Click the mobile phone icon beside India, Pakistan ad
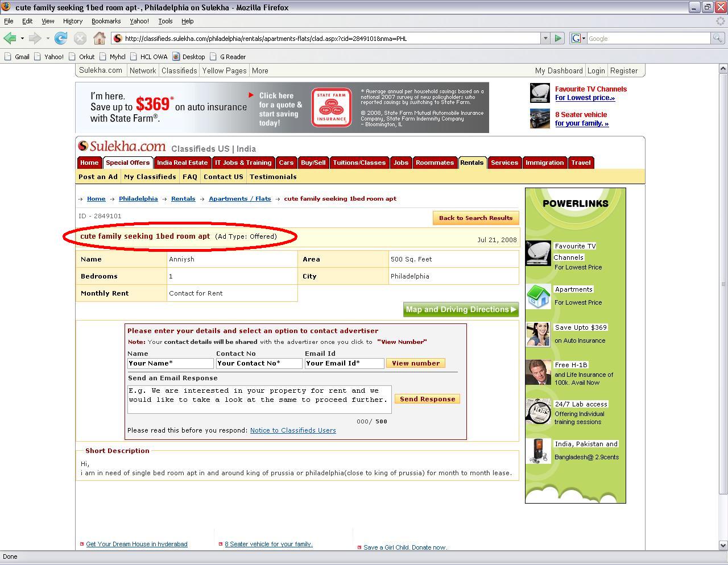The width and height of the screenshot is (728, 565). point(538,451)
